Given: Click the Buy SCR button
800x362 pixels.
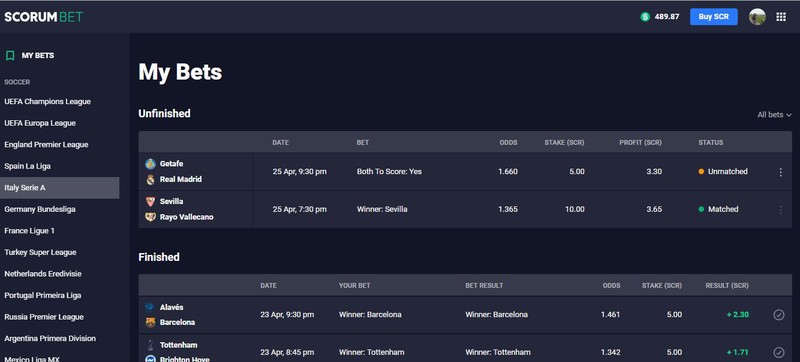Looking at the screenshot, I should point(714,17).
